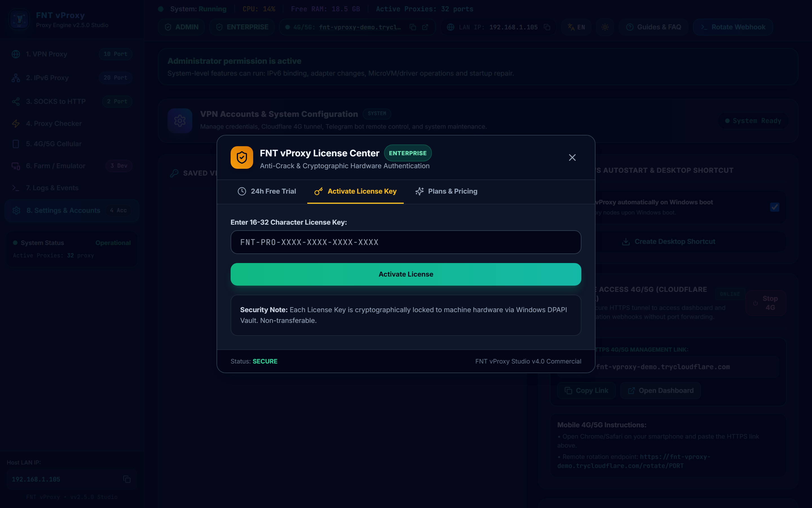812x508 pixels.
Task: Click the FNT vProxy logo icon
Action: tap(19, 19)
